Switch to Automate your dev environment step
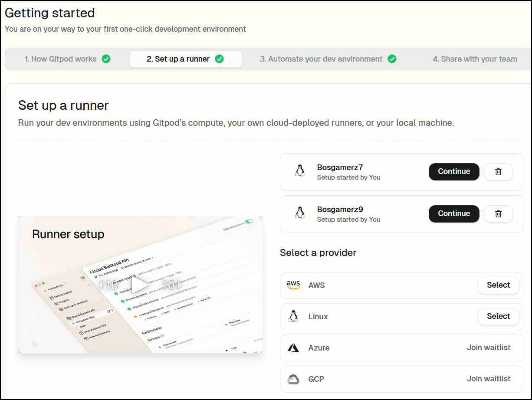The image size is (532, 400). pyautogui.click(x=328, y=59)
